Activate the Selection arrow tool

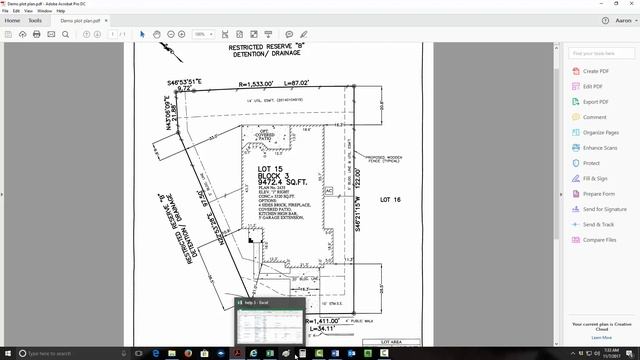coord(142,35)
